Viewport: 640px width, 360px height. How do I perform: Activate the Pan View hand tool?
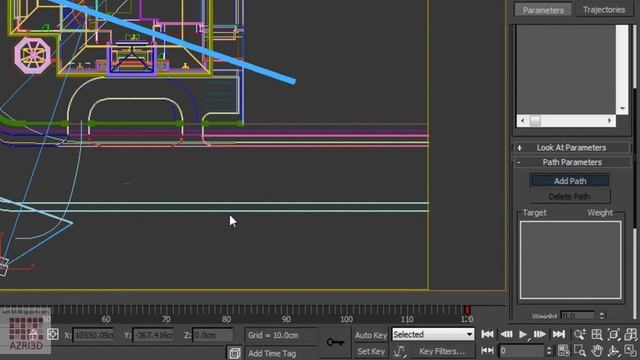[597, 351]
